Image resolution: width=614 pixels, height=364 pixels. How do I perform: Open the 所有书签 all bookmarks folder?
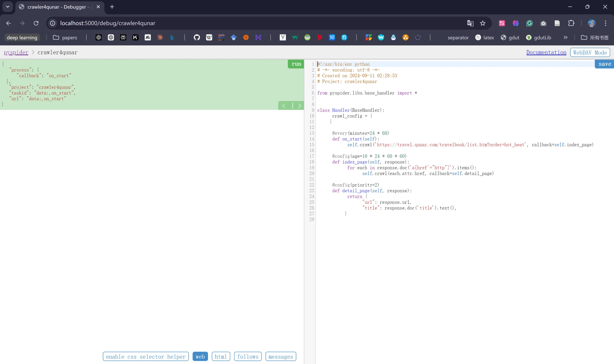pyautogui.click(x=595, y=37)
